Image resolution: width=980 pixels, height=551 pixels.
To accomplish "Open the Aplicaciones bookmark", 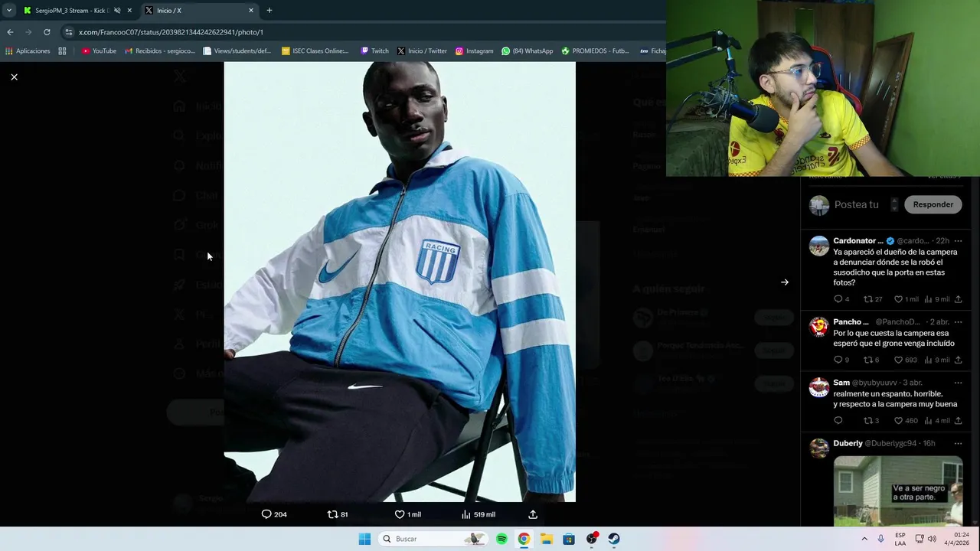I will [28, 51].
